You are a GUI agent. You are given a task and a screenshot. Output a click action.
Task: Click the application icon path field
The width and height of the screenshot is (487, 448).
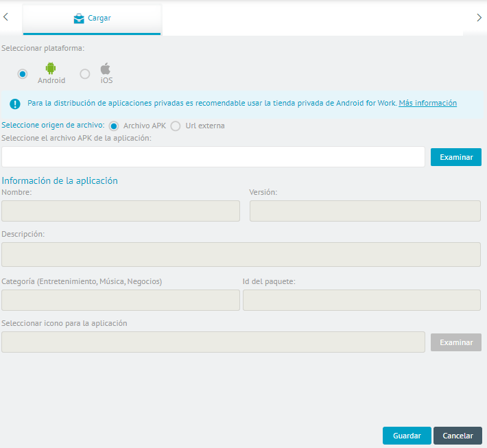[x=213, y=342]
